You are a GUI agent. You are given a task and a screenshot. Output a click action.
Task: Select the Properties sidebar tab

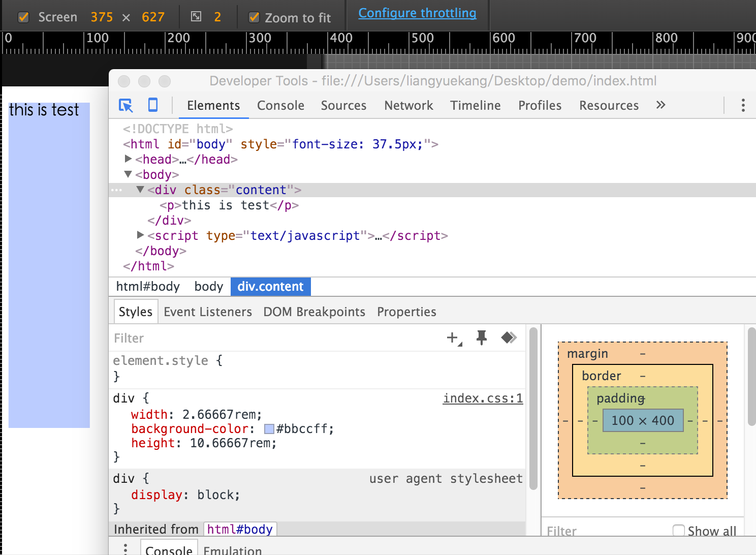point(406,312)
